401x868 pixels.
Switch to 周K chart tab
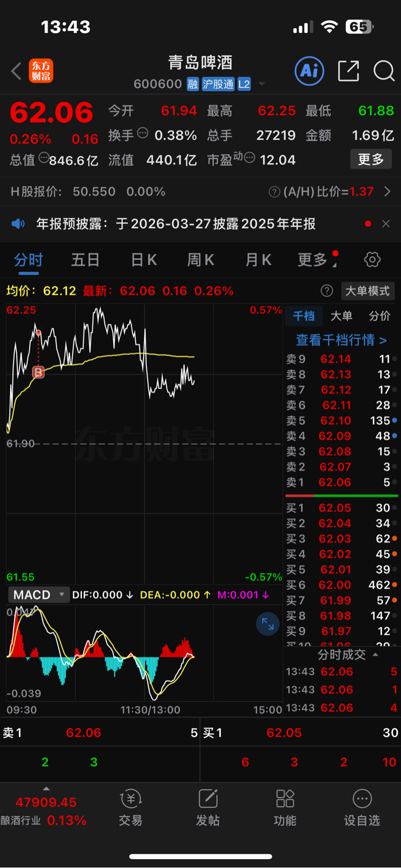pos(201,260)
